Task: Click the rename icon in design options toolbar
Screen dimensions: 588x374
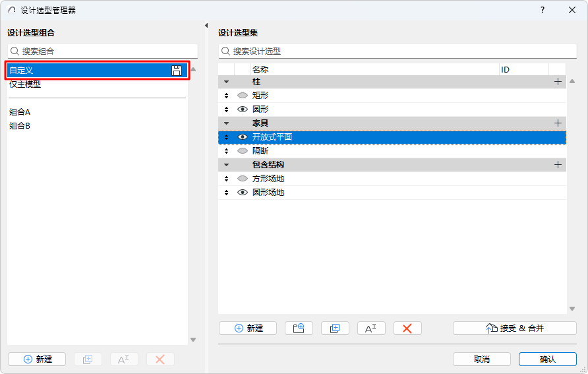Action: tap(371, 328)
